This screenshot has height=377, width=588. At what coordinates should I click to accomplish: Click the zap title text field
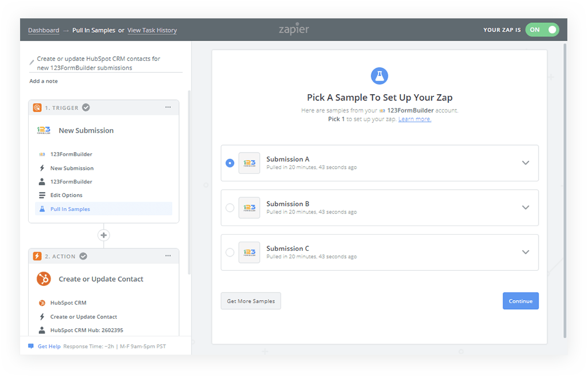pos(106,63)
